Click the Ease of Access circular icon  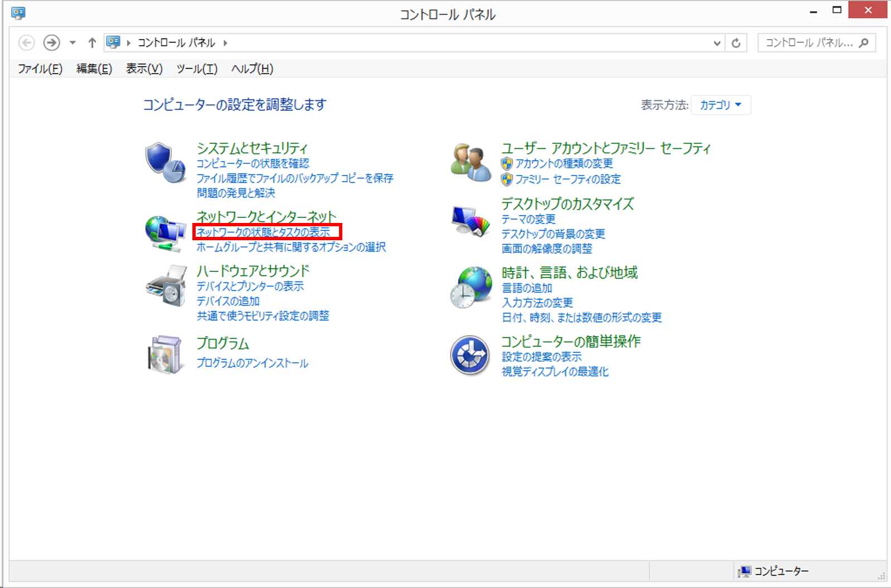click(470, 355)
